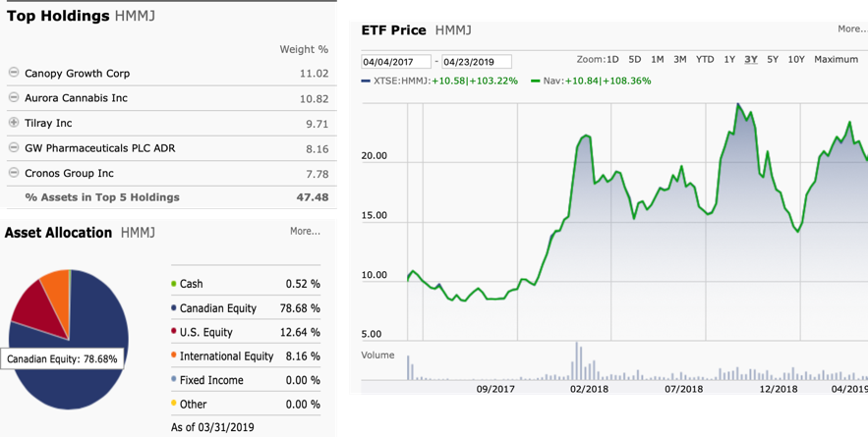Click minus icon beside Cronos Group Inc
Screen dimensions: 868x437
pos(14,173)
